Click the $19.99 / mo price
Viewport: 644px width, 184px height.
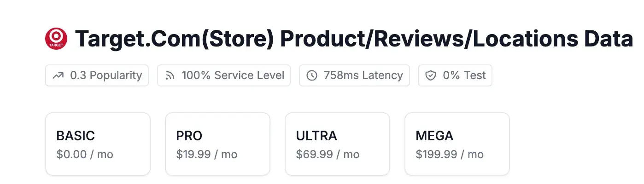point(207,154)
